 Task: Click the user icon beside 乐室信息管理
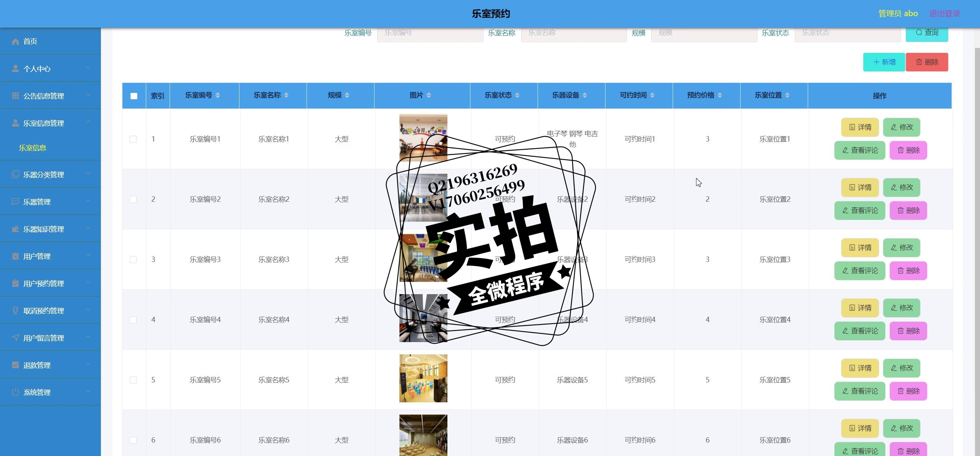pos(15,123)
